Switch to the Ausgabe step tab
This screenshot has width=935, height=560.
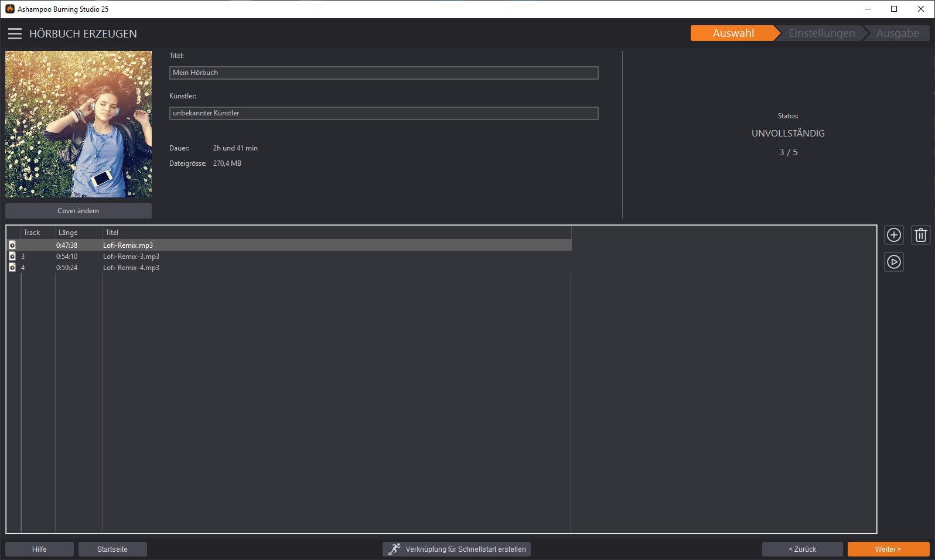click(x=897, y=33)
